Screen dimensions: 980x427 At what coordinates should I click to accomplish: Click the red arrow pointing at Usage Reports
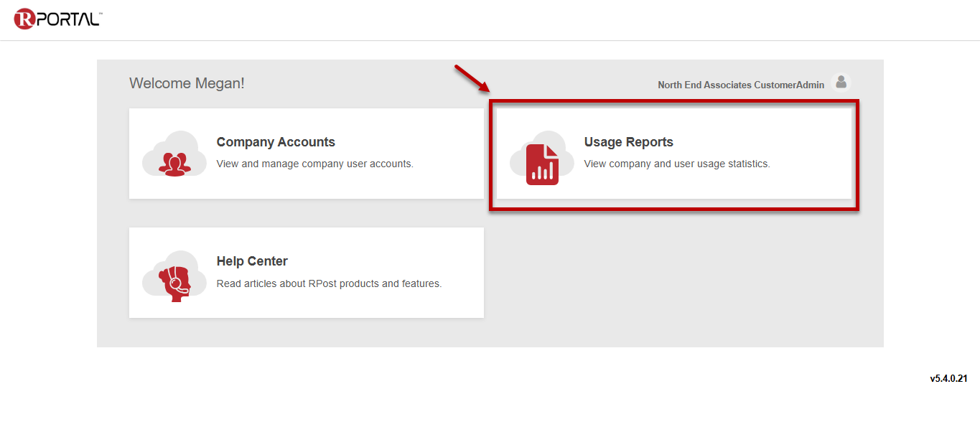point(471,79)
